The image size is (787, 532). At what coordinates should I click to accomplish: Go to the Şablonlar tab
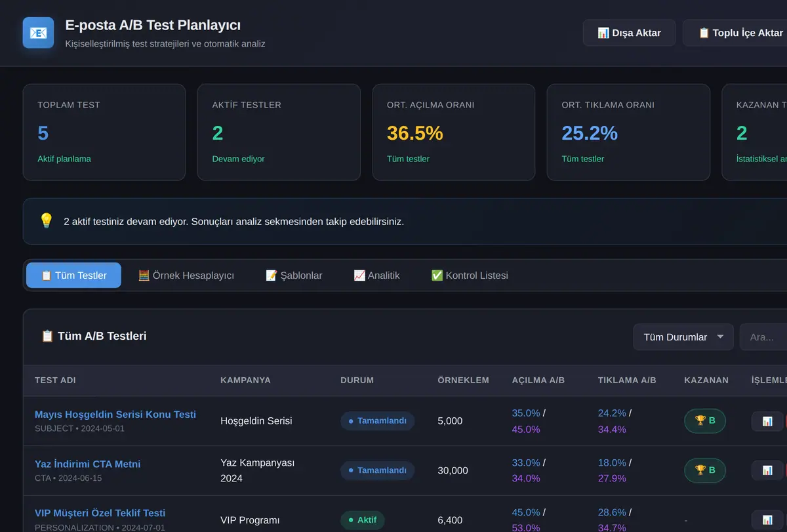click(294, 276)
